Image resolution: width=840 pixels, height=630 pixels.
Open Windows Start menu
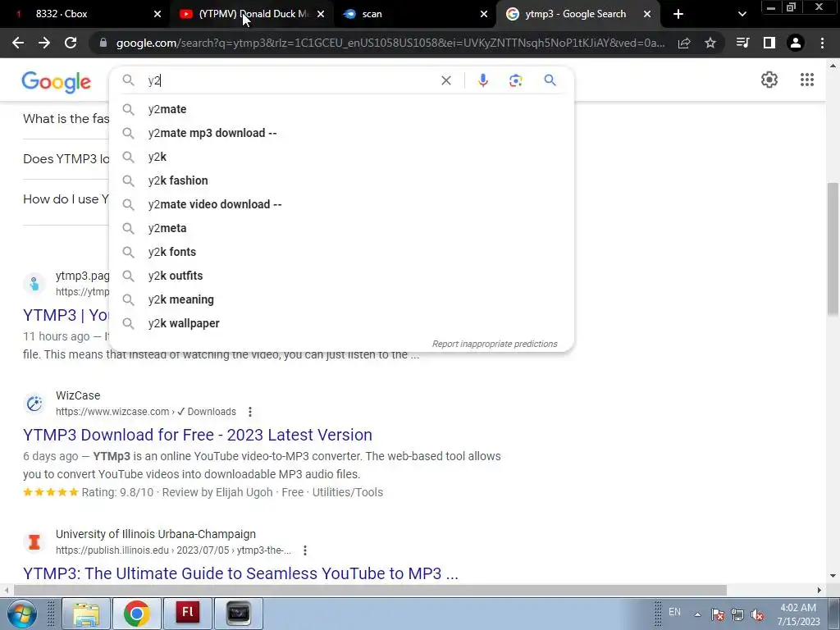click(22, 614)
